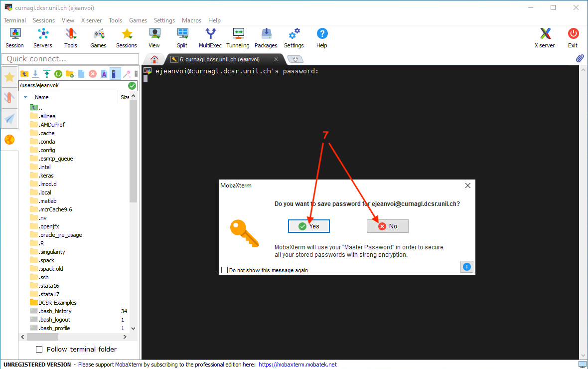The width and height of the screenshot is (588, 369).
Task: Click the MultiExec toolbar icon
Action: click(210, 37)
